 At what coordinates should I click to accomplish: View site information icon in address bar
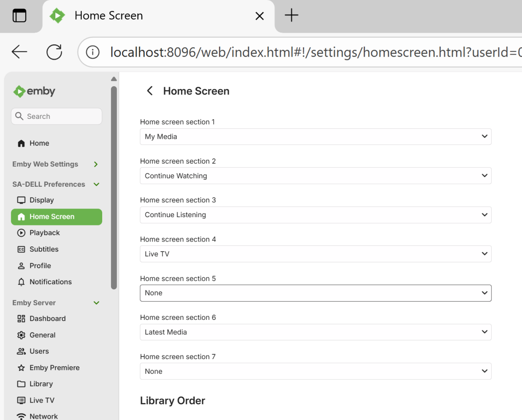pos(93,52)
